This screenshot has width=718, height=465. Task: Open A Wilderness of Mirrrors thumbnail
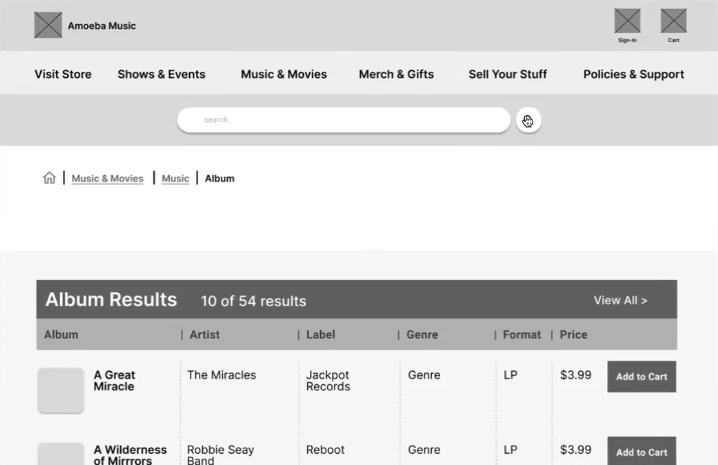[61, 454]
